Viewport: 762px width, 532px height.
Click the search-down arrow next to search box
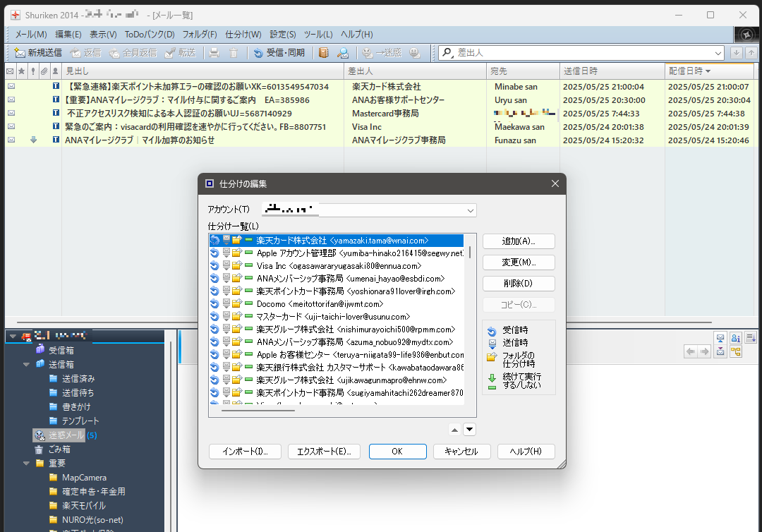click(737, 53)
